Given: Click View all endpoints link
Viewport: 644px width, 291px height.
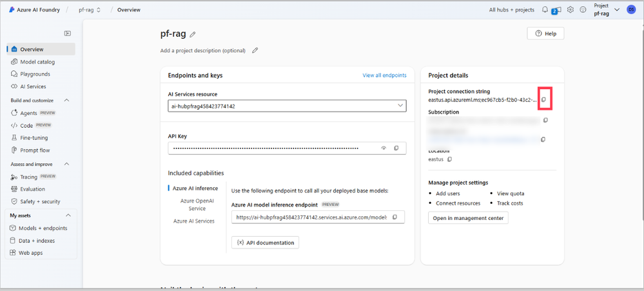Looking at the screenshot, I should click(384, 75).
